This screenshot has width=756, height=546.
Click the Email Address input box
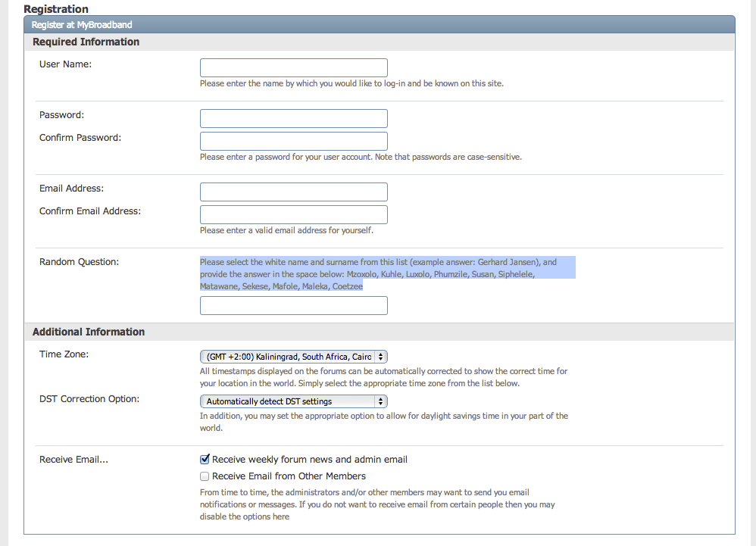tap(294, 192)
